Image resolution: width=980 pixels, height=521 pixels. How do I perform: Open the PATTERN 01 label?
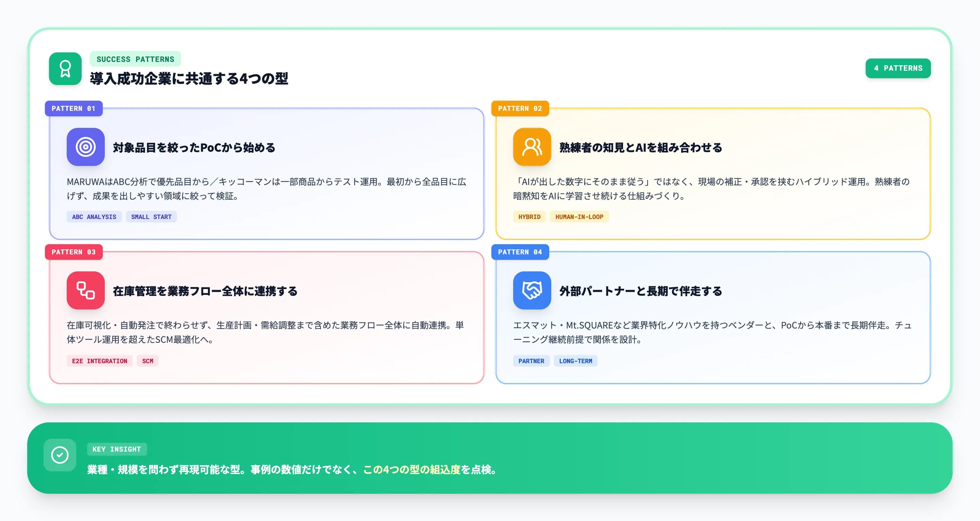(x=73, y=108)
